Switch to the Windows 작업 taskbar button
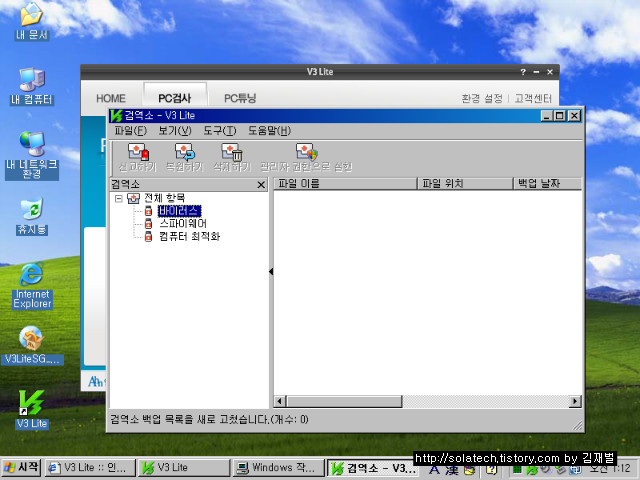The image size is (640, 480). (279, 468)
